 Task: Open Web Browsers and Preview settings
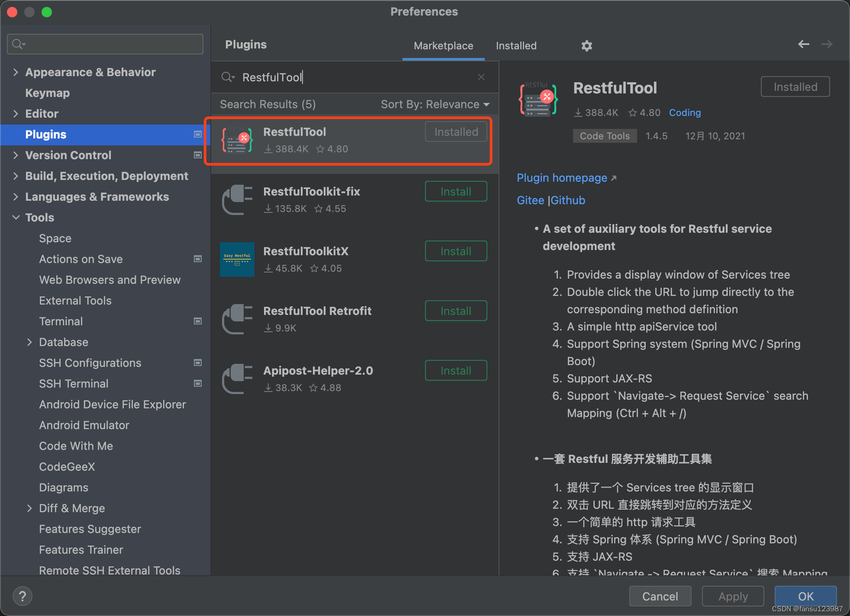(x=109, y=279)
